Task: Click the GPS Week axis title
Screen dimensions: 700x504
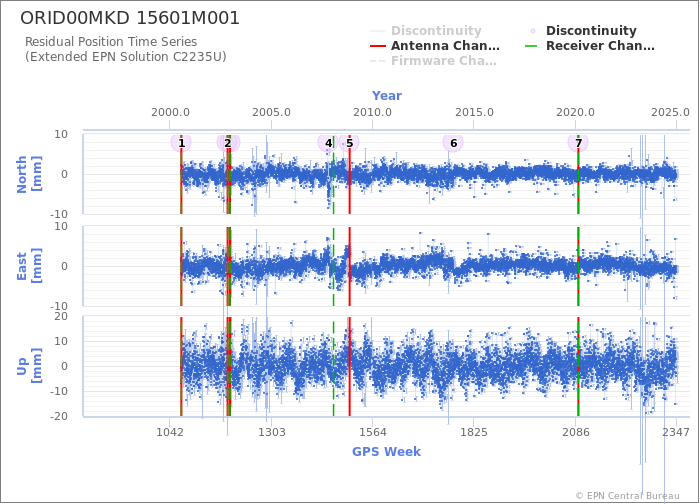Action: (386, 452)
